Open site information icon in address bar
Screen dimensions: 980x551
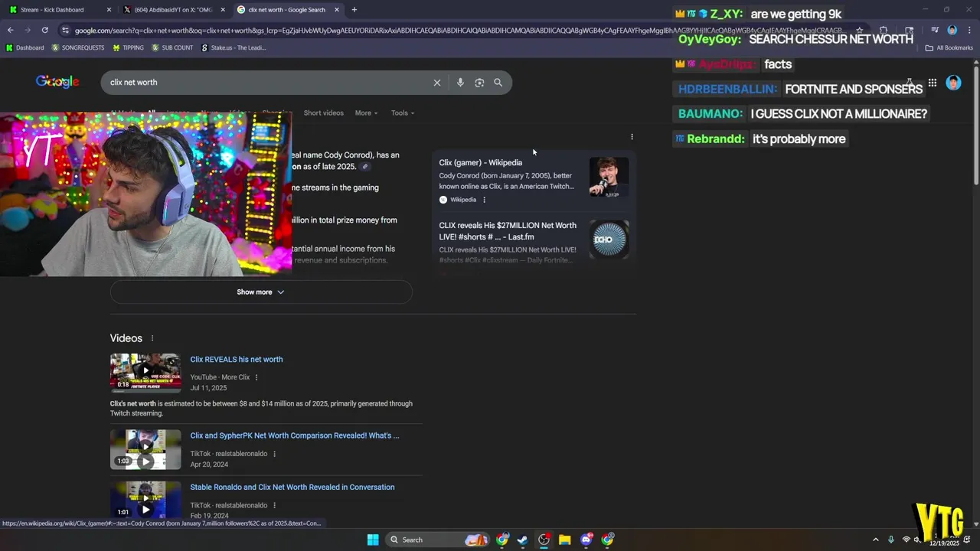66,30
